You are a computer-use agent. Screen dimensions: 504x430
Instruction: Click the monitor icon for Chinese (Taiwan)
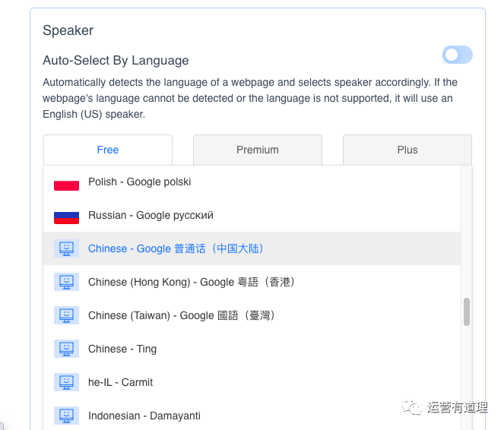67,316
